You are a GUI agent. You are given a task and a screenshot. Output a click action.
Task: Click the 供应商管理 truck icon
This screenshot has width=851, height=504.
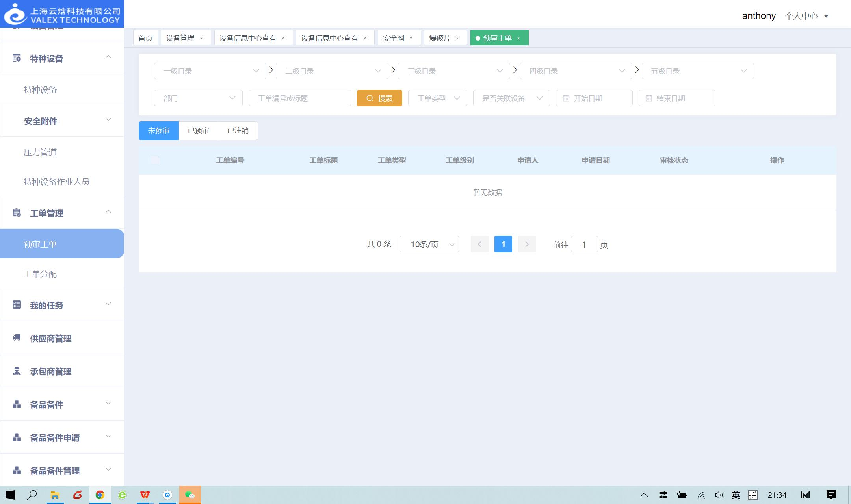tap(17, 338)
